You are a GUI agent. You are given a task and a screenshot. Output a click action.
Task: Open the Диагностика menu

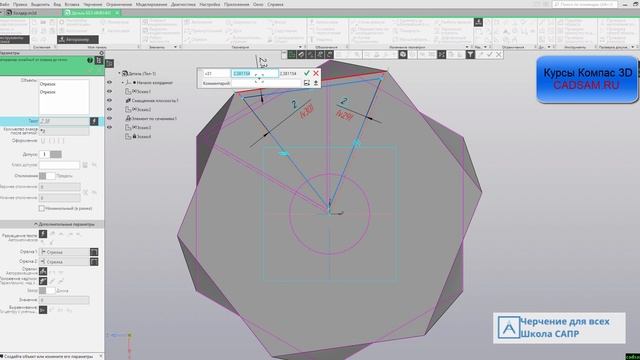(x=183, y=4)
